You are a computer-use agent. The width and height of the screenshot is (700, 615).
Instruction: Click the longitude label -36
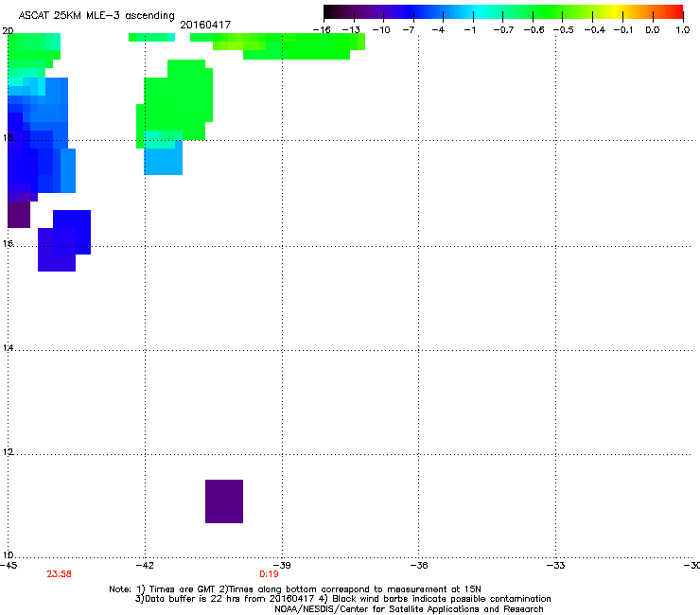tap(419, 566)
